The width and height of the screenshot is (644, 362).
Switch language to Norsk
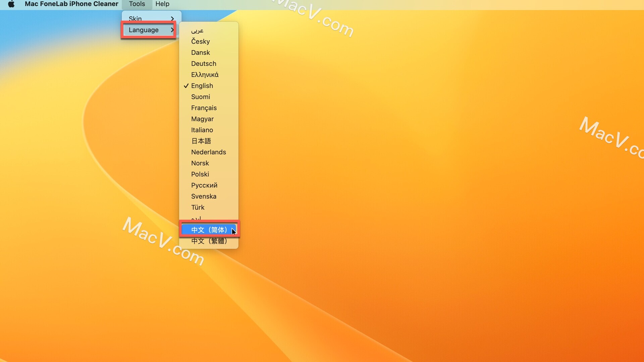209,163
